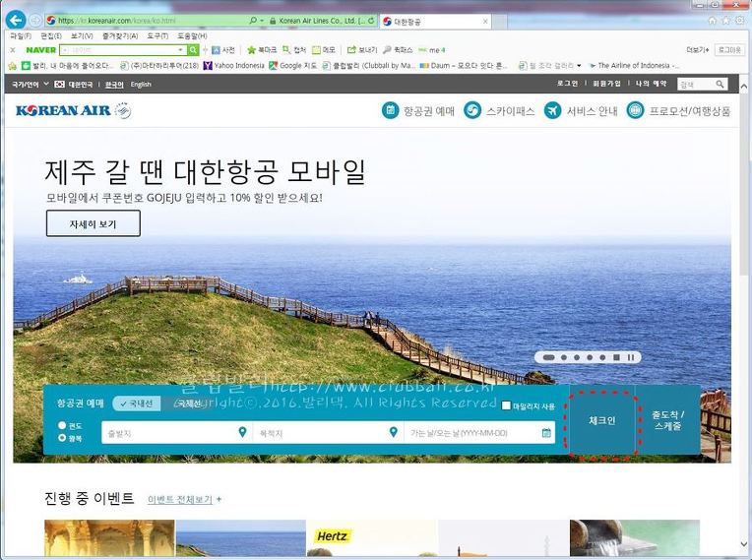Open the 도움말(H) menu
The image size is (752, 560).
[x=192, y=36]
